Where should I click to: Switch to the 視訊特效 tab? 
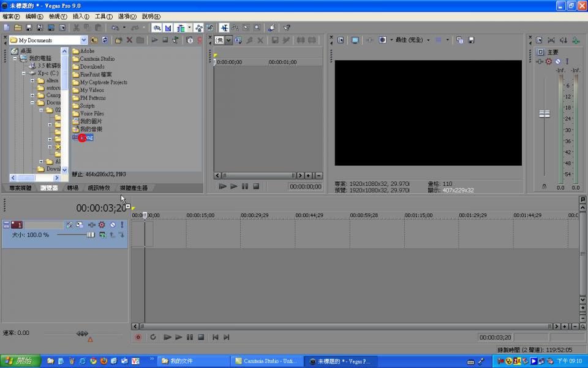pyautogui.click(x=99, y=188)
